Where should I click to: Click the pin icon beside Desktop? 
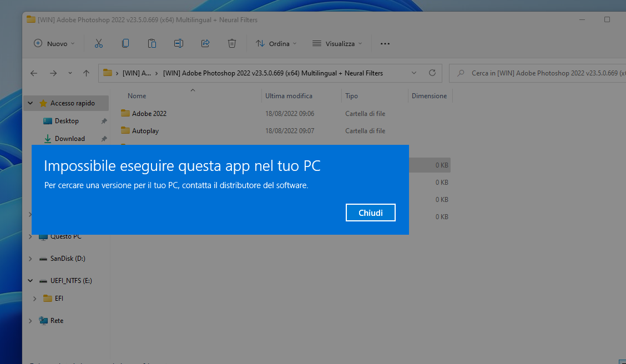(x=104, y=121)
